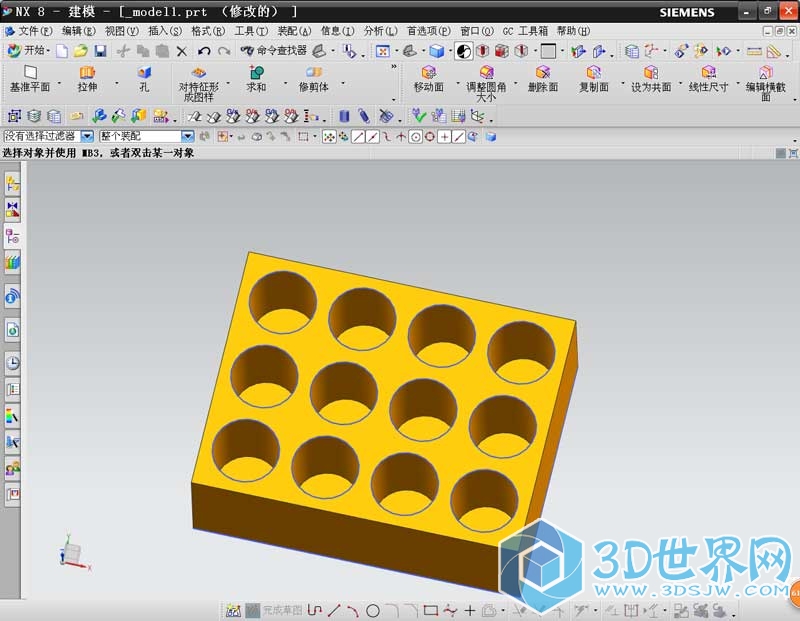Screen dimensions: 800x621
Task: Save the model with the floppy disk icon
Action: point(101,51)
